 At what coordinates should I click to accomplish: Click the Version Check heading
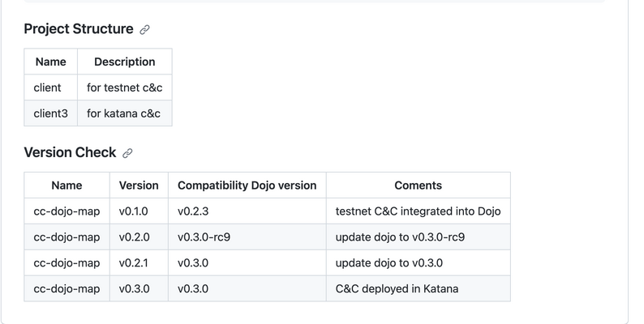[70, 152]
